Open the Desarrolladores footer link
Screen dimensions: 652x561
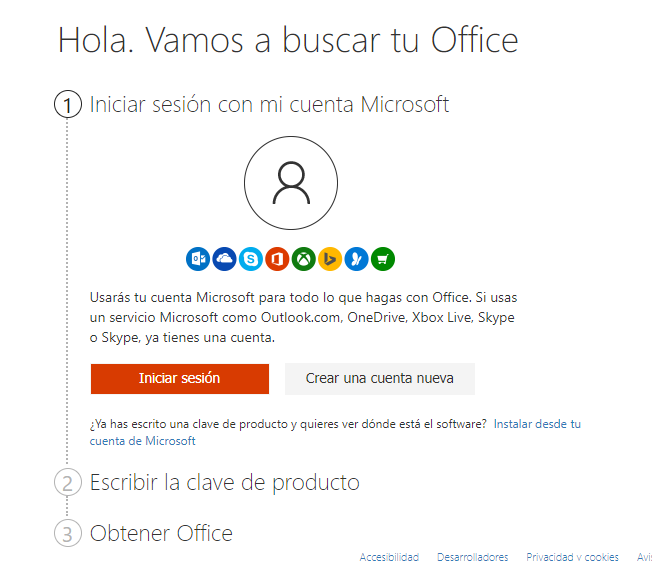(x=472, y=556)
